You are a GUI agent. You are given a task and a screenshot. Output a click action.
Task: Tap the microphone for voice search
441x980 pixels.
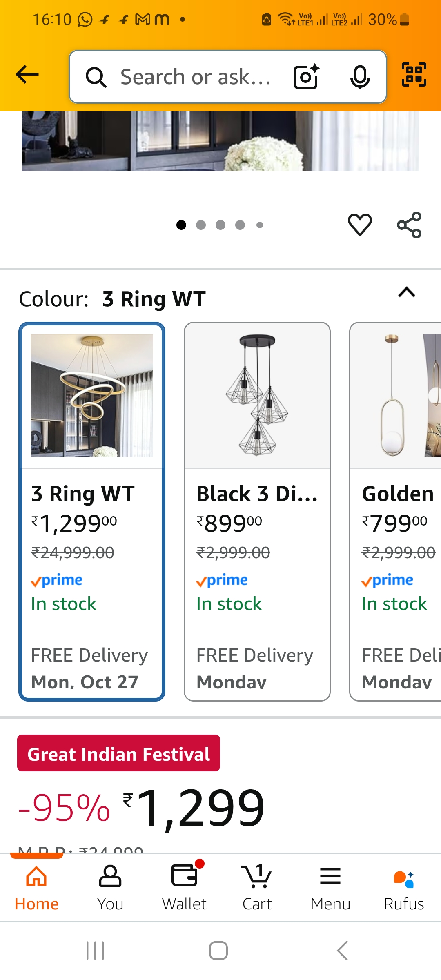pos(359,76)
